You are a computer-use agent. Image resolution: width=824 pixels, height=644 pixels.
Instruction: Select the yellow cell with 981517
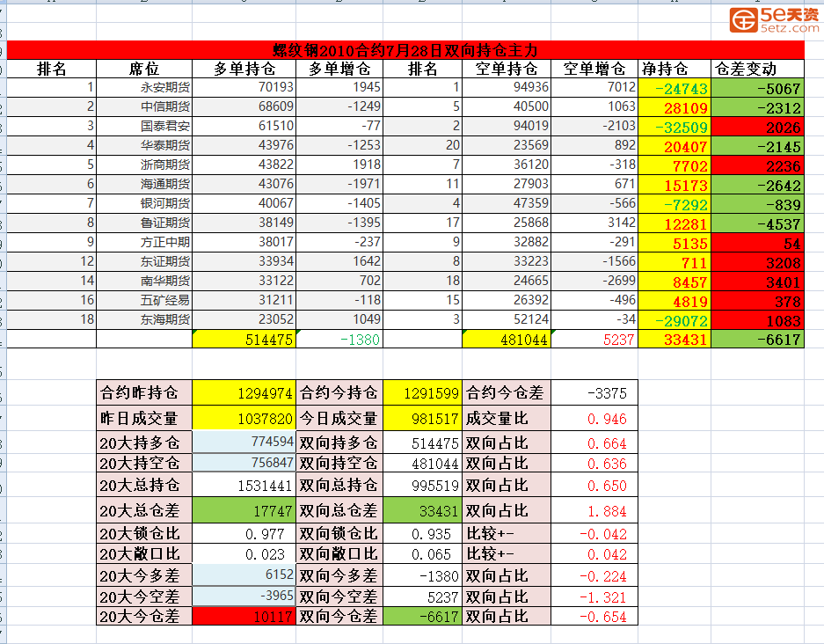point(423,419)
